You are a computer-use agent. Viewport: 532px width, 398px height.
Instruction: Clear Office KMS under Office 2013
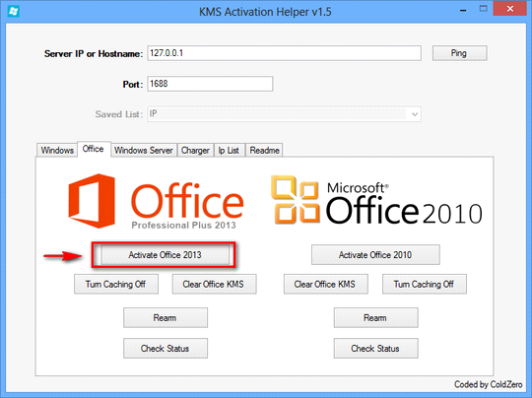[x=214, y=284]
